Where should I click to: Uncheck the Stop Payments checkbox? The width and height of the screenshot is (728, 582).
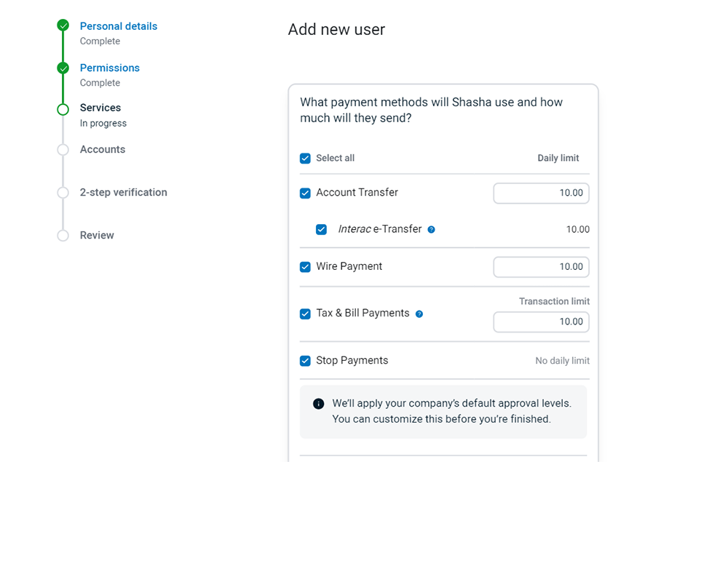pos(305,360)
